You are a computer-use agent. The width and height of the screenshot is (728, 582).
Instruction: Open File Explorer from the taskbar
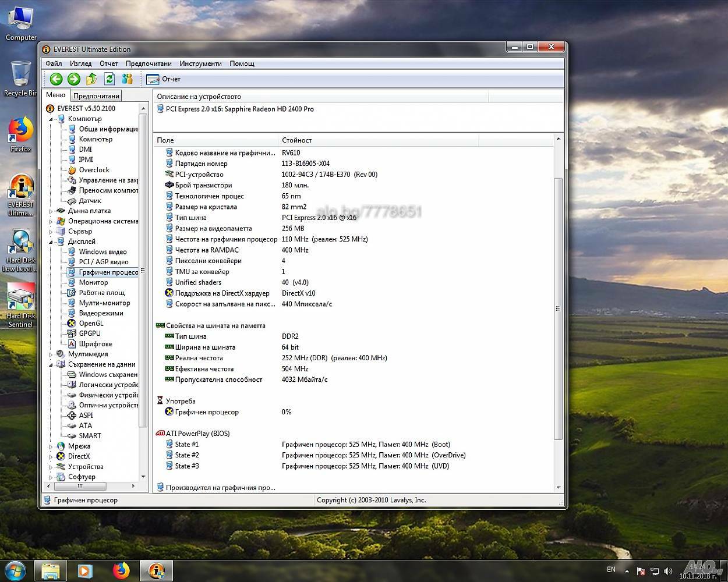tap(51, 571)
